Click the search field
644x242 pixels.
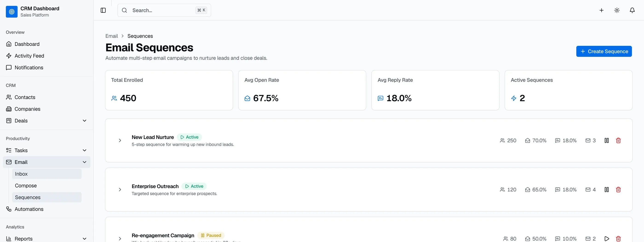tap(164, 10)
